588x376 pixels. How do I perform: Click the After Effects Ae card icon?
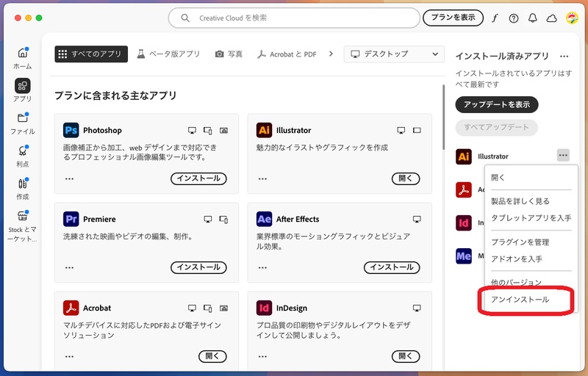264,219
